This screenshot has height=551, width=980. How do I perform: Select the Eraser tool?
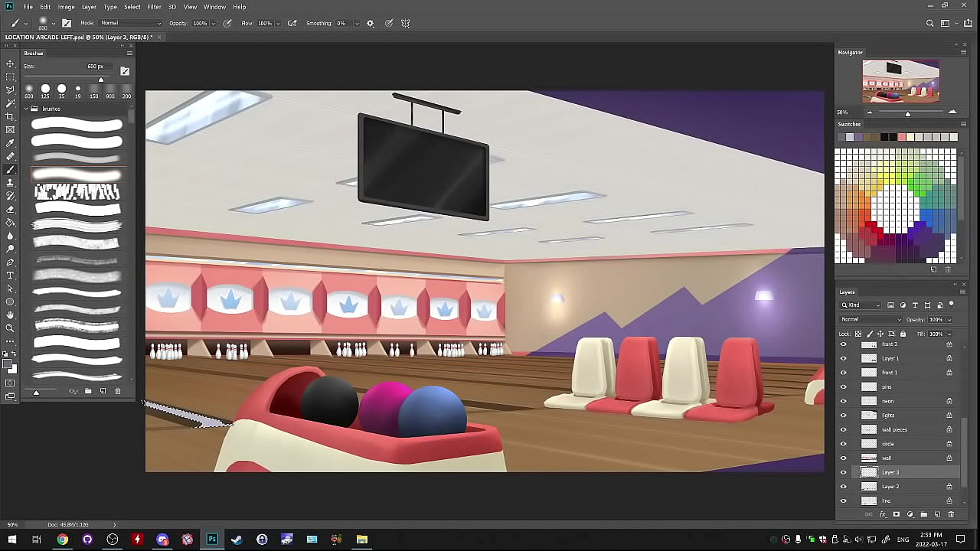[10, 209]
